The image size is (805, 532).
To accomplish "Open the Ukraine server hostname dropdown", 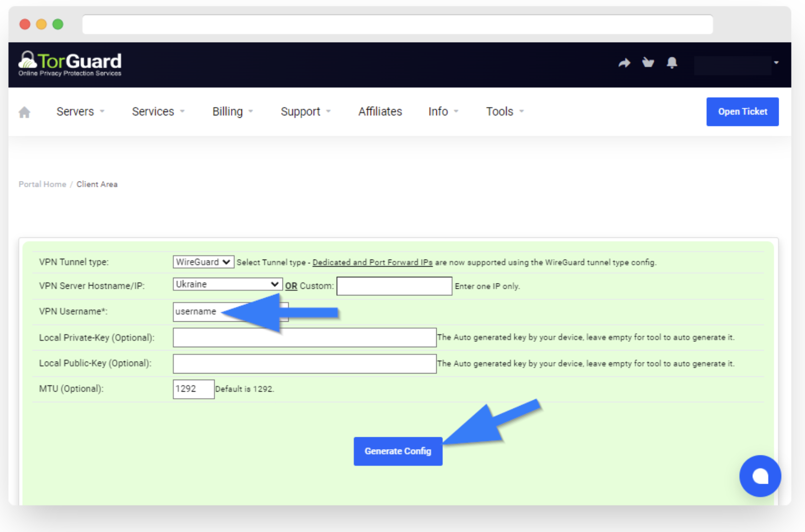I will (227, 284).
